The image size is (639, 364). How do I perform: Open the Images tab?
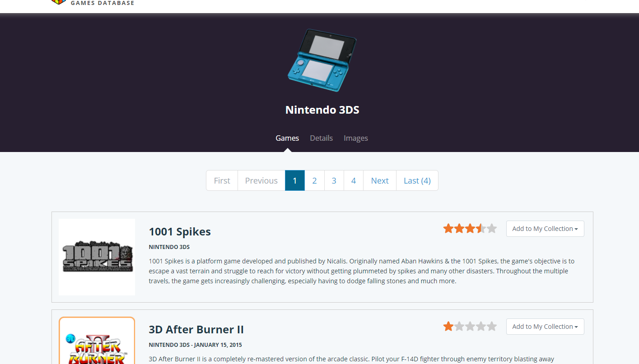pos(356,138)
